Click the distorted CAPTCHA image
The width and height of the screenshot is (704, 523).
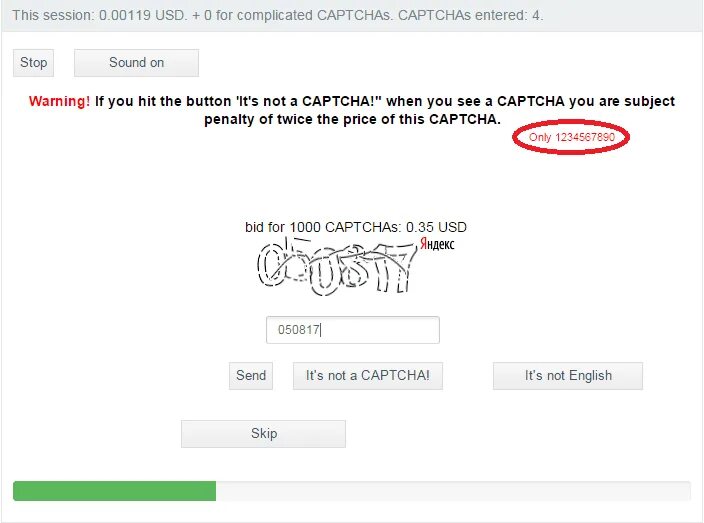(x=337, y=266)
